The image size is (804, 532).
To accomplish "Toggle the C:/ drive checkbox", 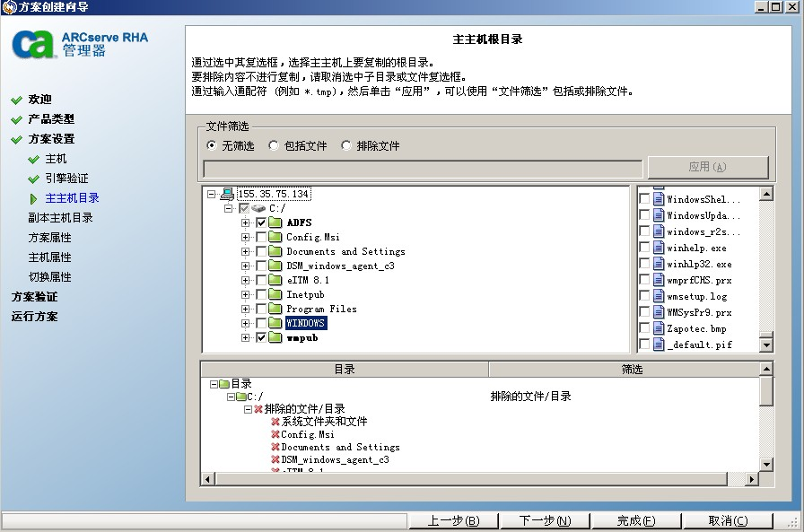I will coord(244,208).
